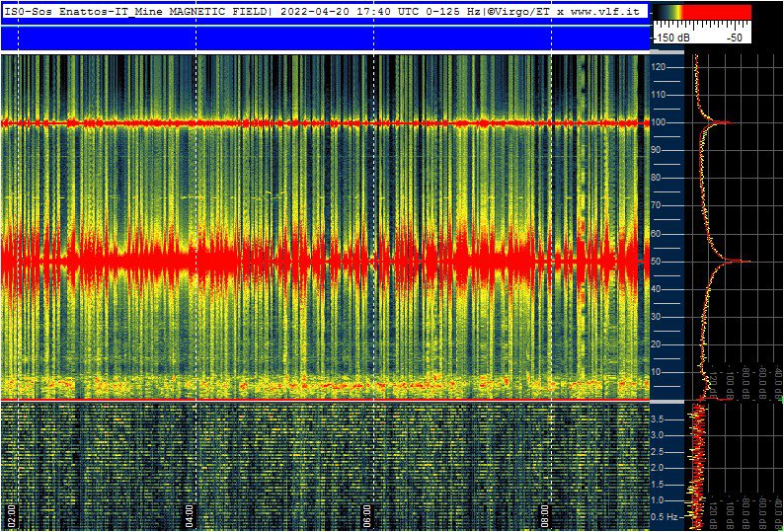Click the 50 Hz peak in spectrum graph
Screen dimensions: 784x532
(x=745, y=262)
